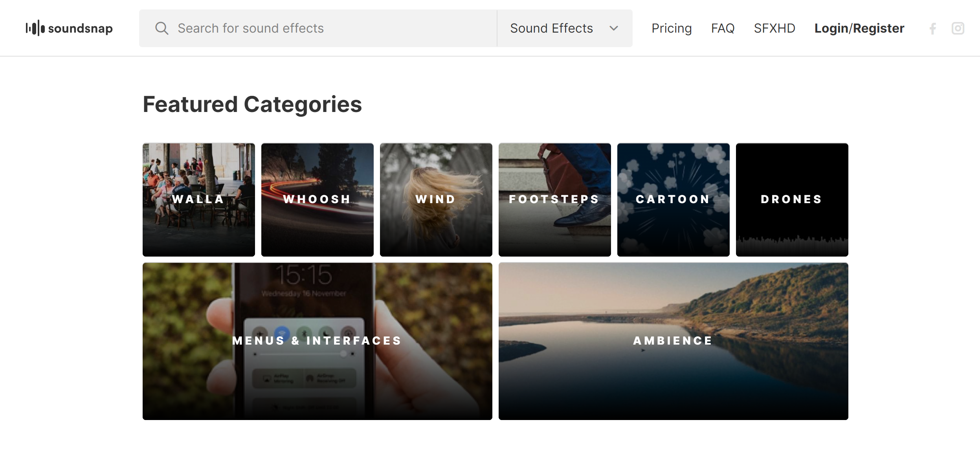Open the SFXHD link

tap(774, 28)
